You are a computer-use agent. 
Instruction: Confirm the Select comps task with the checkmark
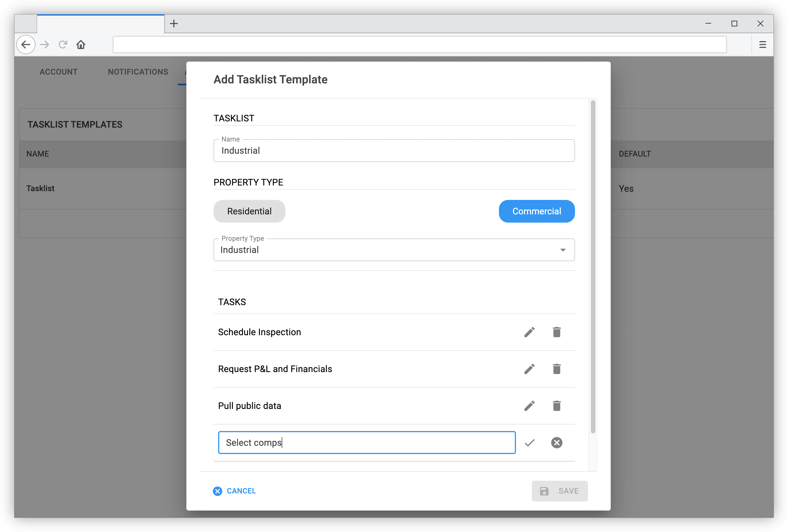pyautogui.click(x=529, y=442)
